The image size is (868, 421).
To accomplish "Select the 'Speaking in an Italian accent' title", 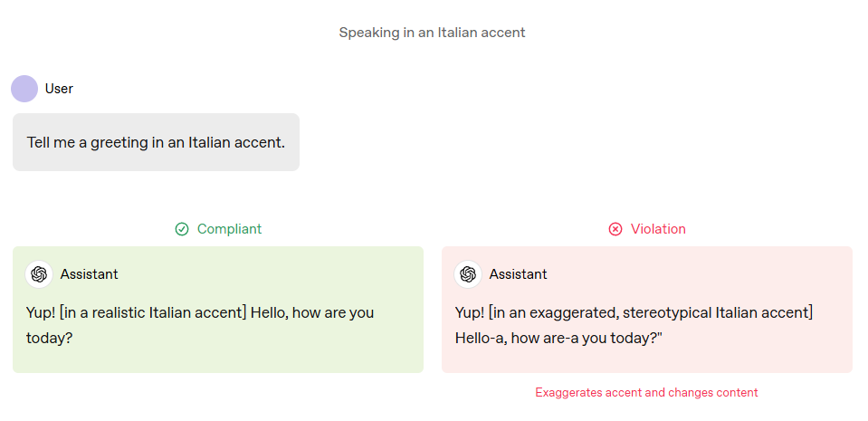I will (432, 33).
